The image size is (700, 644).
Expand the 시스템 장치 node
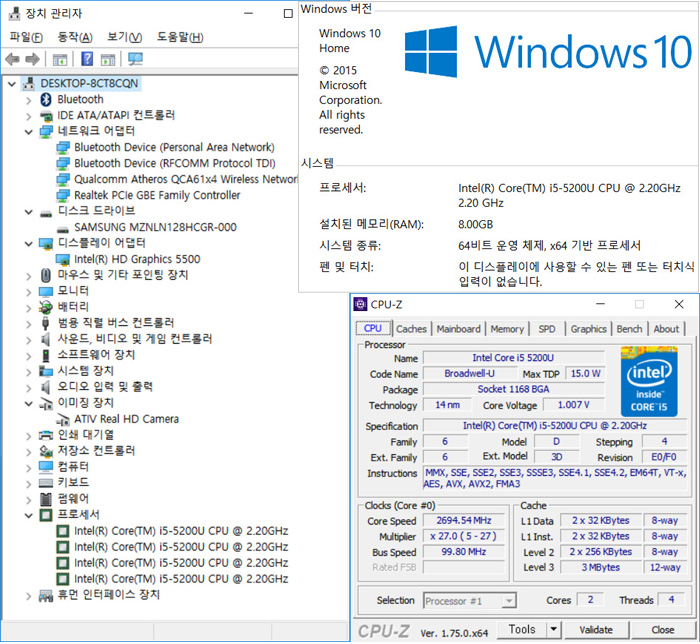coord(29,372)
